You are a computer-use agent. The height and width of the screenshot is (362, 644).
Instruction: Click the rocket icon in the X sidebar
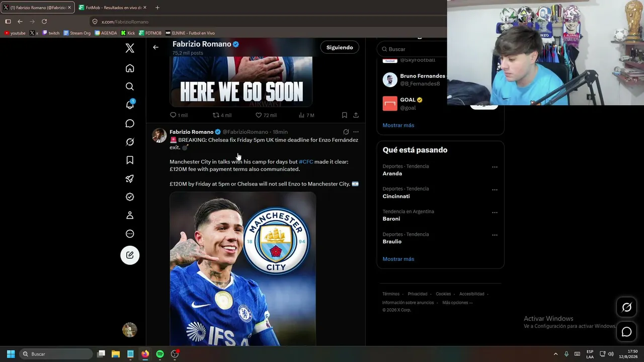130,179
